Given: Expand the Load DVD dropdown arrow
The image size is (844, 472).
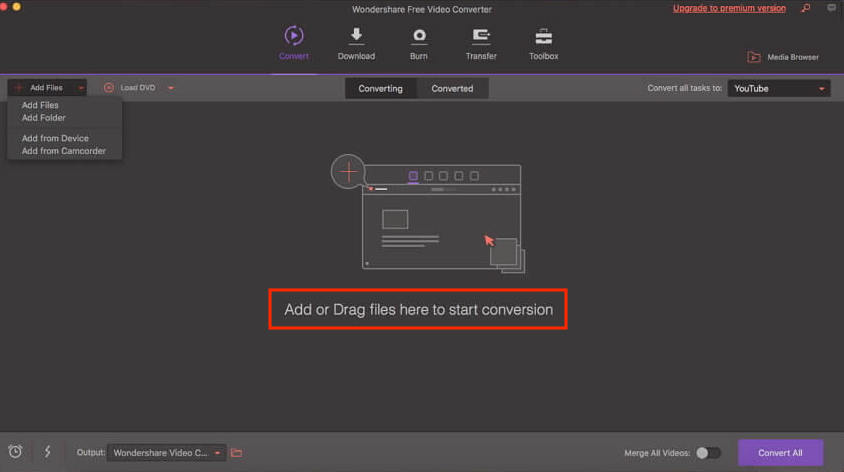Looking at the screenshot, I should [171, 88].
